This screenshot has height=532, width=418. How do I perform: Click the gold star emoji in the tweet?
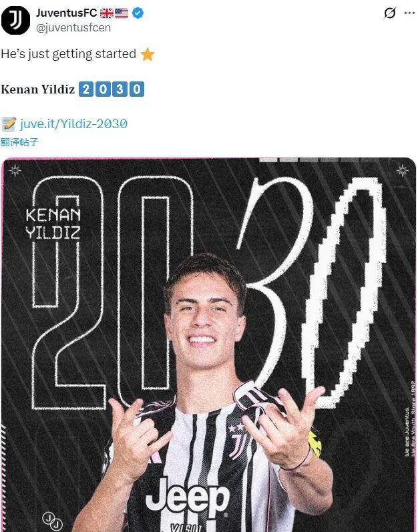148,54
